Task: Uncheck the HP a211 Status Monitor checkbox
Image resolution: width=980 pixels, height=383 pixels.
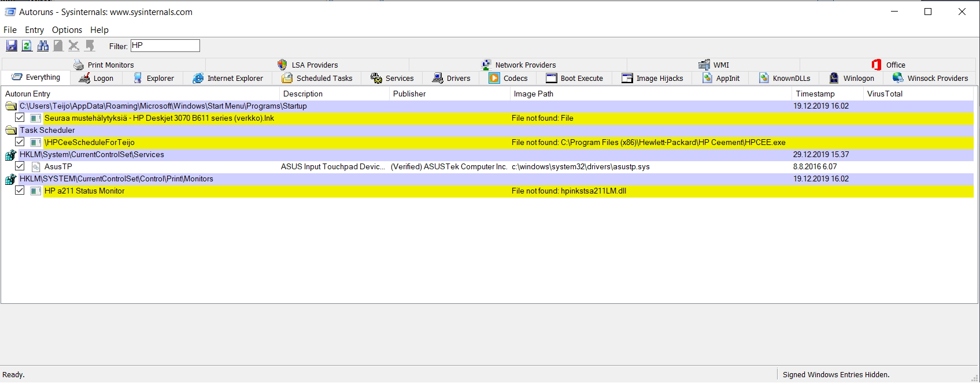Action: (20, 191)
